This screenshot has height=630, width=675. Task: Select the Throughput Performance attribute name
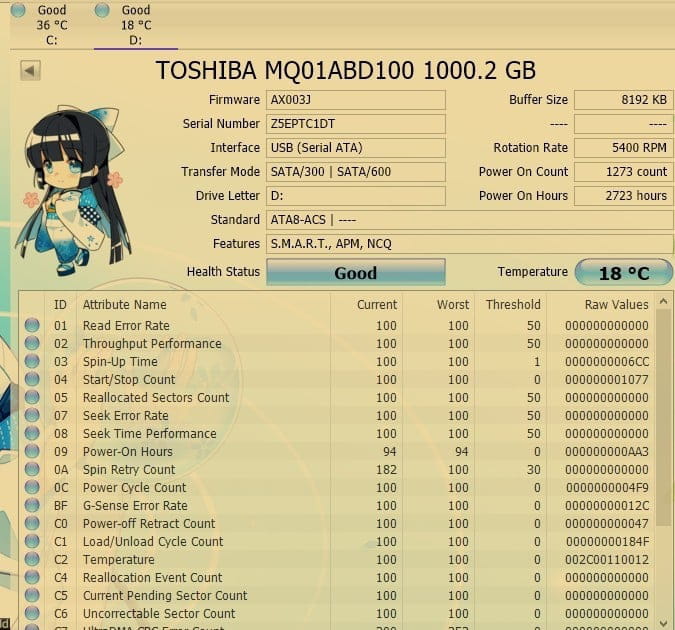(152, 344)
